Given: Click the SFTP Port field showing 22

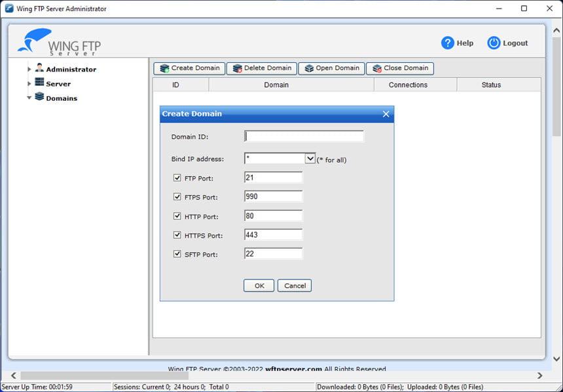Looking at the screenshot, I should pos(273,254).
